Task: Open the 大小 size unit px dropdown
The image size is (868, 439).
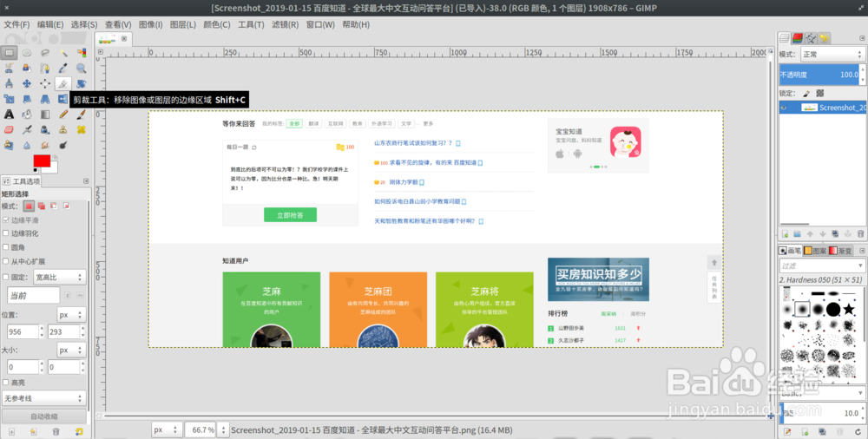Action: tap(71, 350)
